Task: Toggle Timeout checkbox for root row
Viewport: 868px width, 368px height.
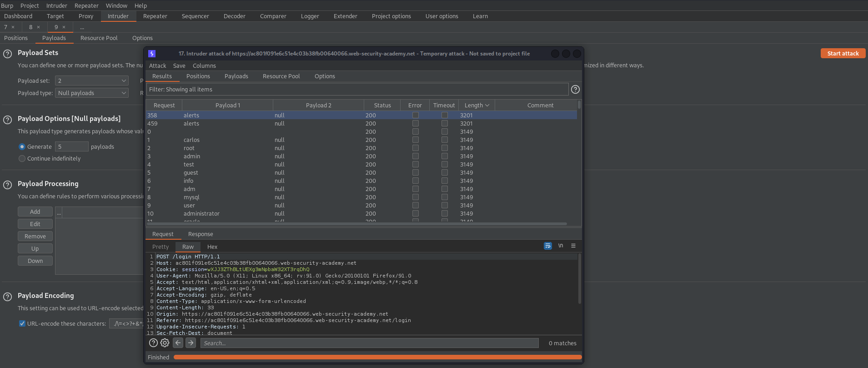Action: pyautogui.click(x=445, y=148)
